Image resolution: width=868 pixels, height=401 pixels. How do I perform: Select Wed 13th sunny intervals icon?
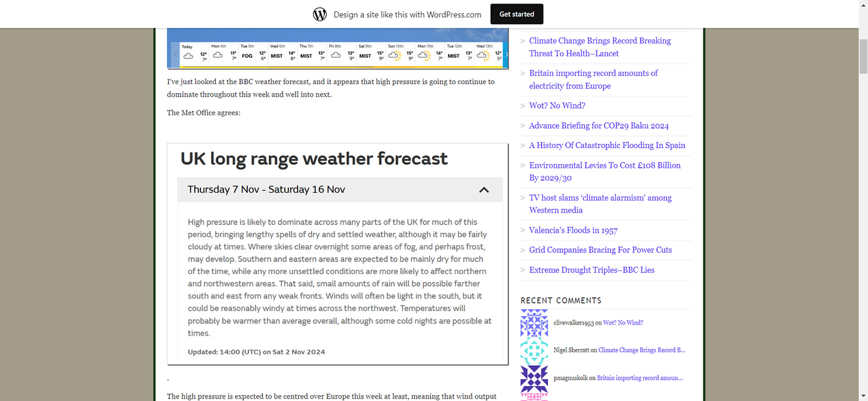[483, 55]
